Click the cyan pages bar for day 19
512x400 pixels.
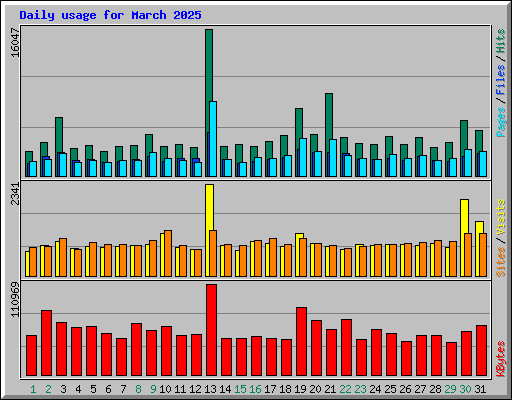[x=303, y=157]
